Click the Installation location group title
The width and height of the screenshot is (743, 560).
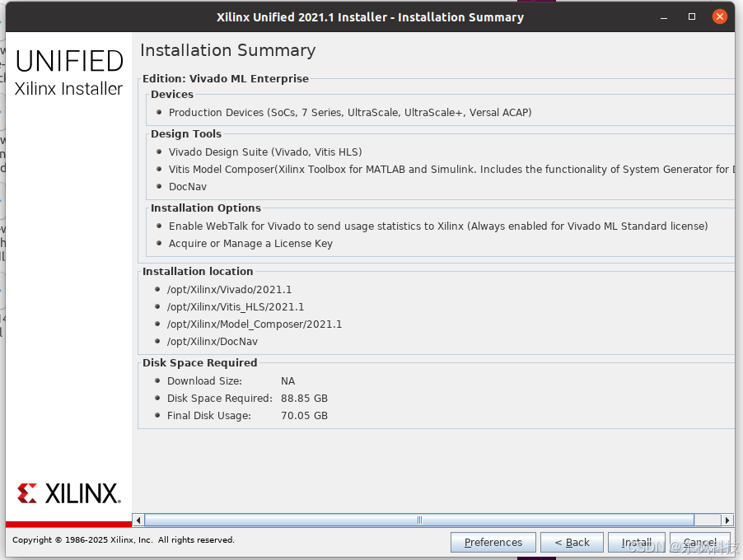coord(198,272)
